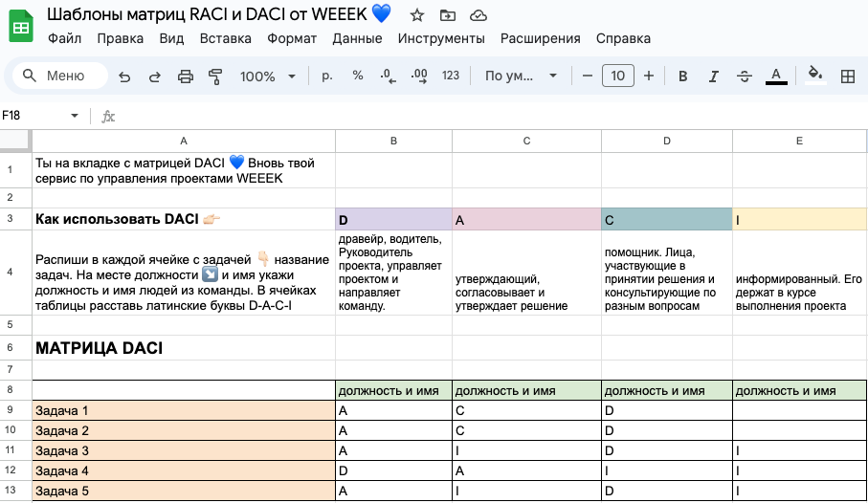
Task: Open the font family dropdown
Action: (x=521, y=76)
